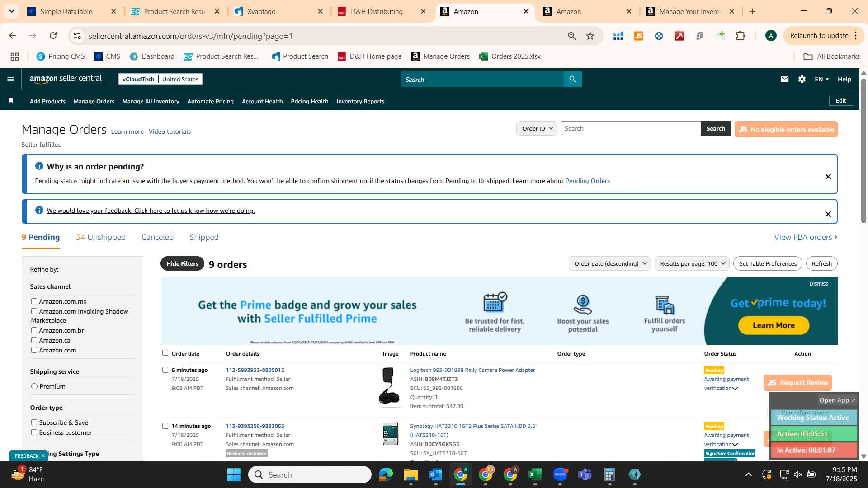
Task: Expand Awaiting payment verification for Logitech order
Action: point(735,389)
